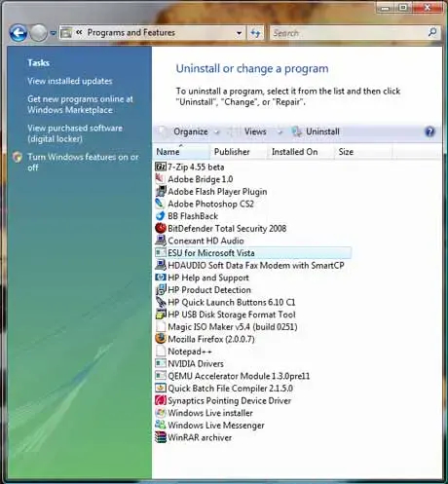Click the Magic ISO Maker icon
The height and width of the screenshot is (484, 448).
(161, 327)
